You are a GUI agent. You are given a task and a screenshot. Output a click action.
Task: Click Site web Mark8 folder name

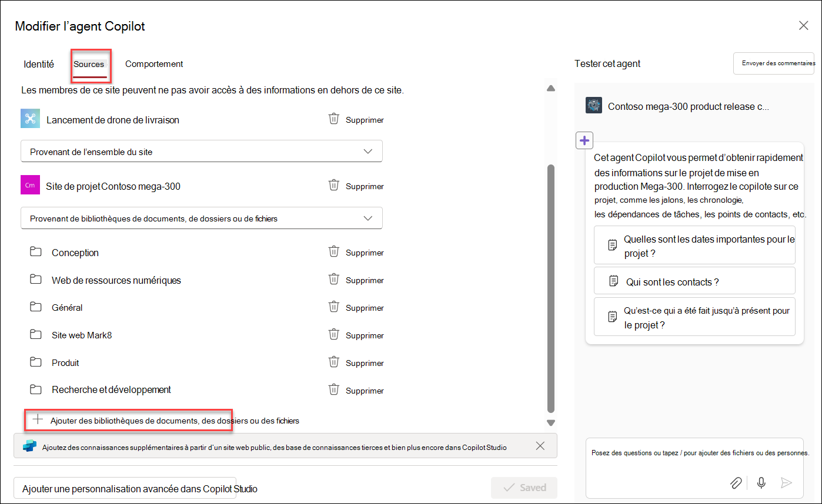click(82, 335)
